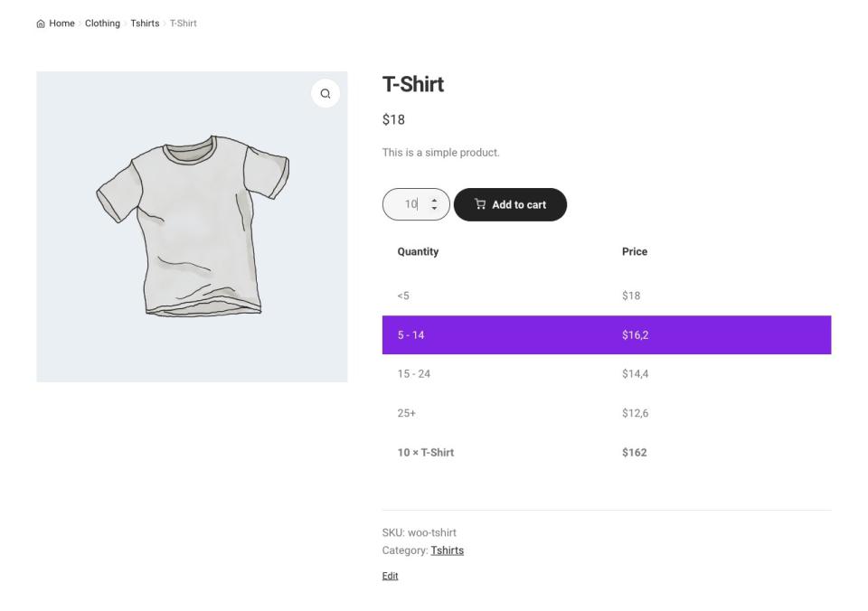The image size is (868, 611).
Task: Click the Quantity column header
Action: [x=418, y=252]
